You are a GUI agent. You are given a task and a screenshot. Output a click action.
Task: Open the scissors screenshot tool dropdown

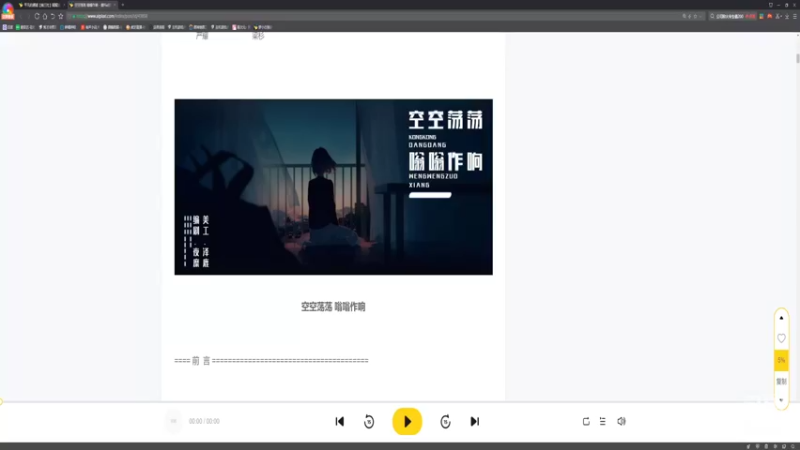[x=779, y=16]
